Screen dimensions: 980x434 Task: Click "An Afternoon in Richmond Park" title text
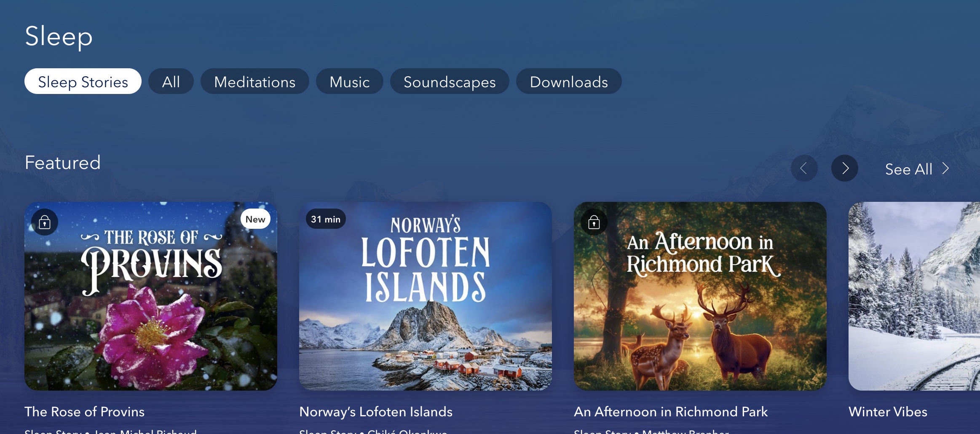click(x=671, y=412)
